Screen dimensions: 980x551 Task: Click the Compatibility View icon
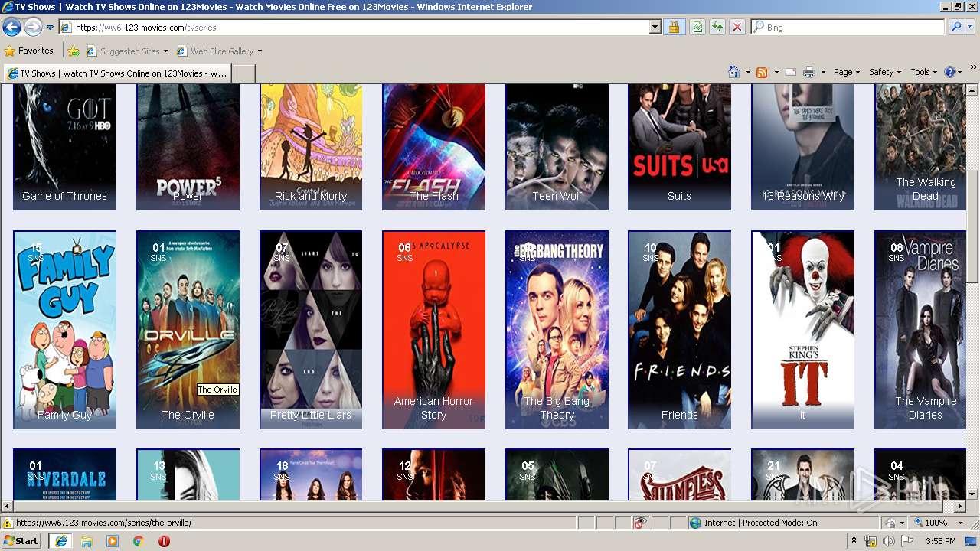pos(697,28)
